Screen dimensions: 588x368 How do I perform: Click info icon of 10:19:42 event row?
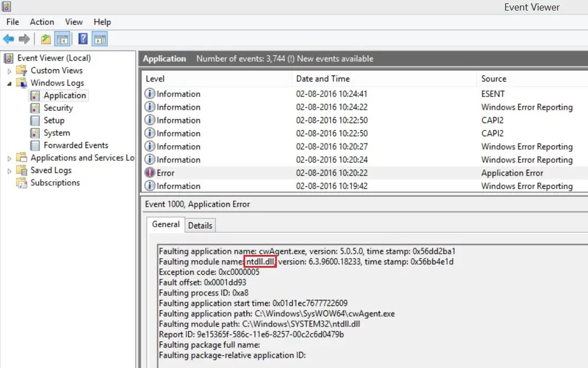(150, 186)
